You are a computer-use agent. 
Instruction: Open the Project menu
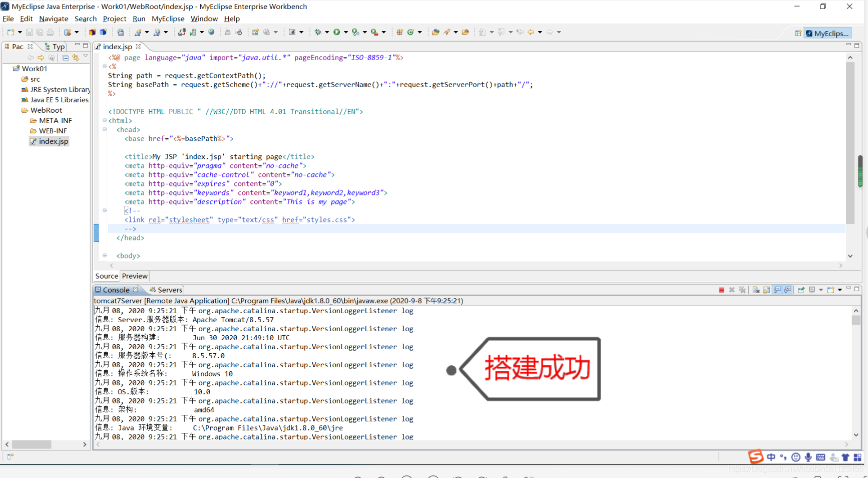(x=115, y=19)
